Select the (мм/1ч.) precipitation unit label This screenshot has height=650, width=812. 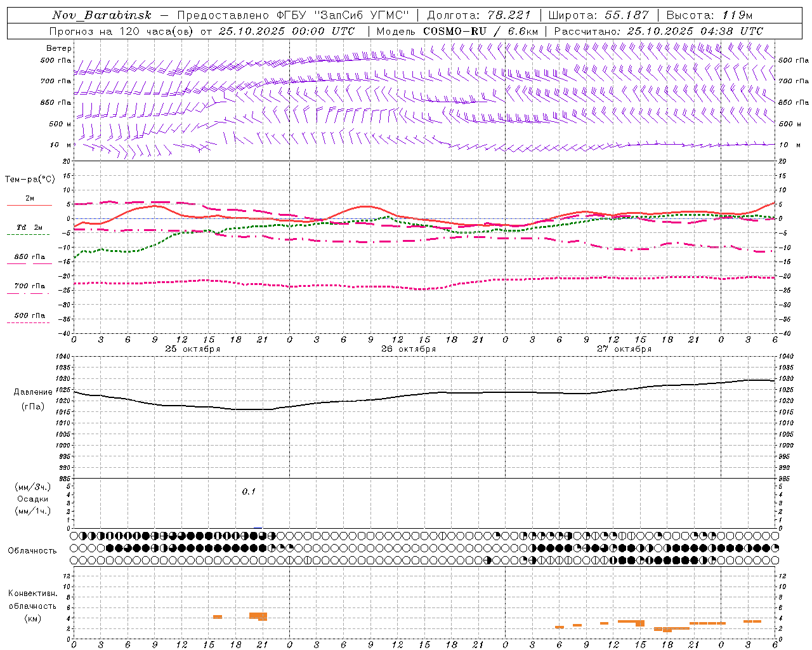(33, 511)
